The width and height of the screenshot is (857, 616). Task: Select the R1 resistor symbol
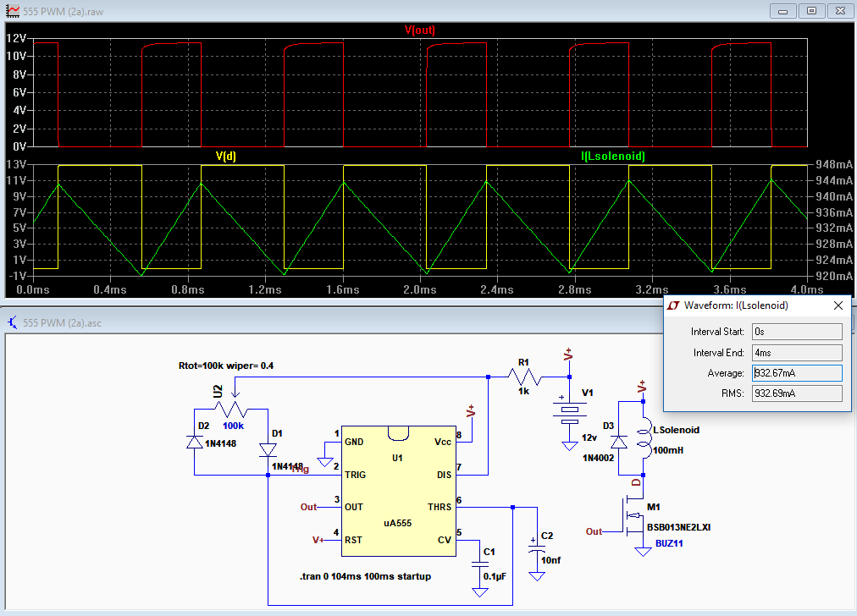click(524, 377)
